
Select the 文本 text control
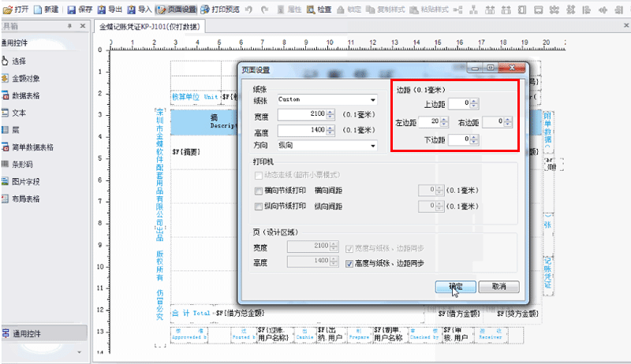tap(14, 113)
